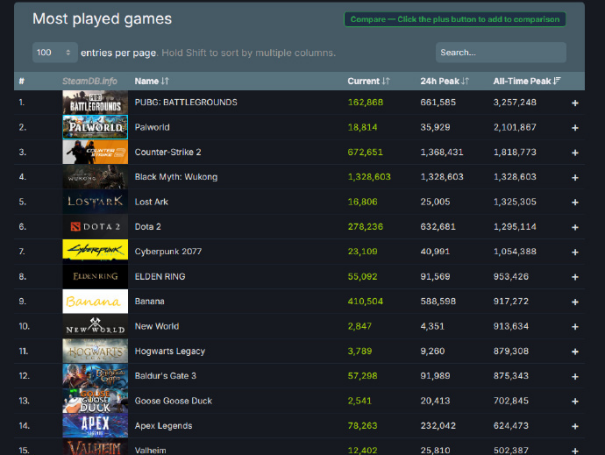
Task: Focus the Search input field
Action: click(501, 52)
